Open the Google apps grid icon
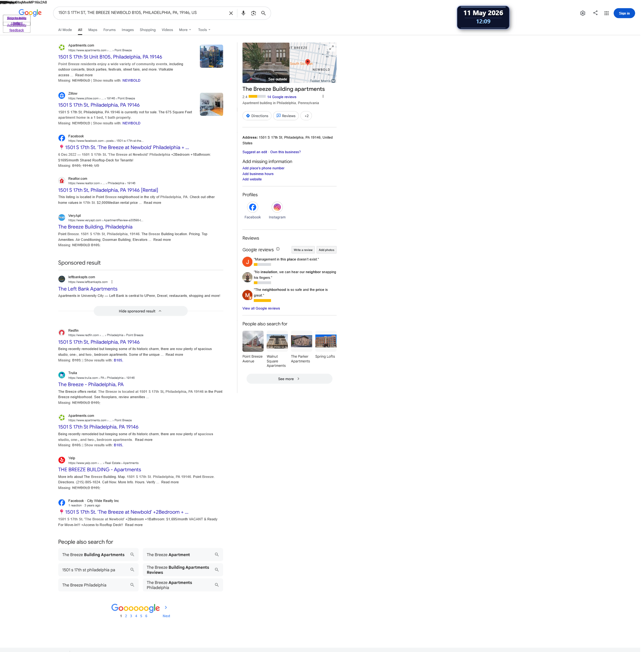644x652 pixels. [x=606, y=13]
